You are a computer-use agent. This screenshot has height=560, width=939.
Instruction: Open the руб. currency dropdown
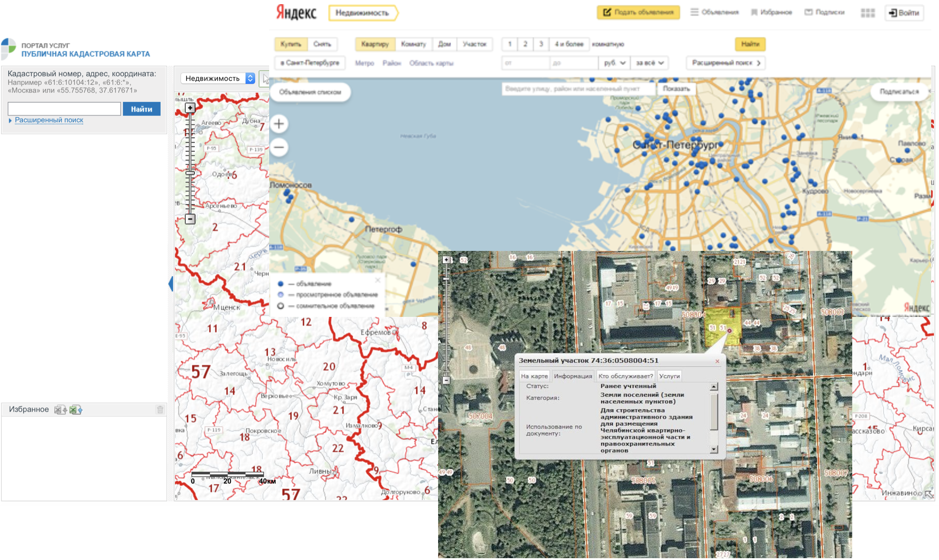coord(614,63)
